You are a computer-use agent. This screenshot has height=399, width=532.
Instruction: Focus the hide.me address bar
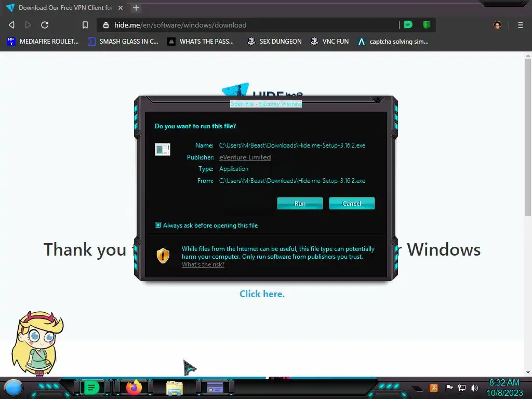click(x=251, y=25)
